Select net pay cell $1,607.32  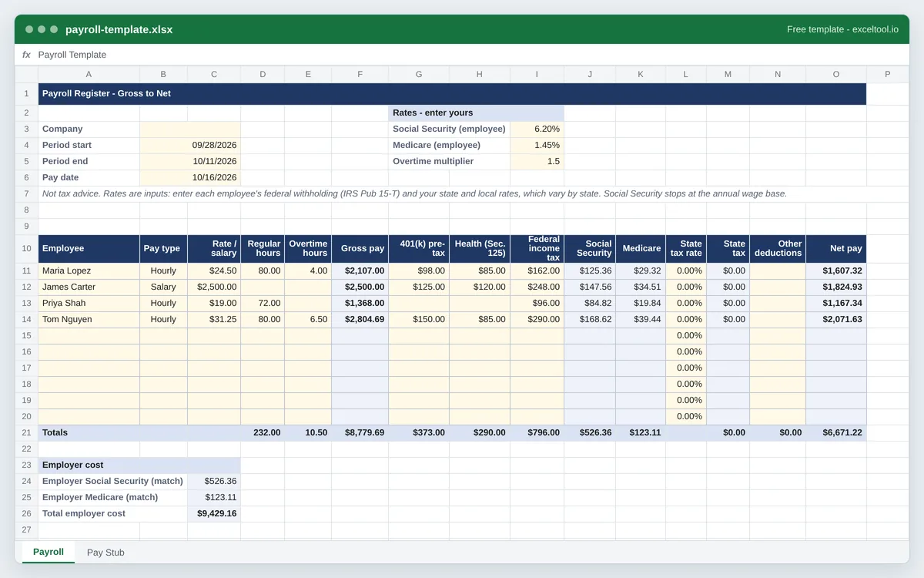tap(836, 271)
